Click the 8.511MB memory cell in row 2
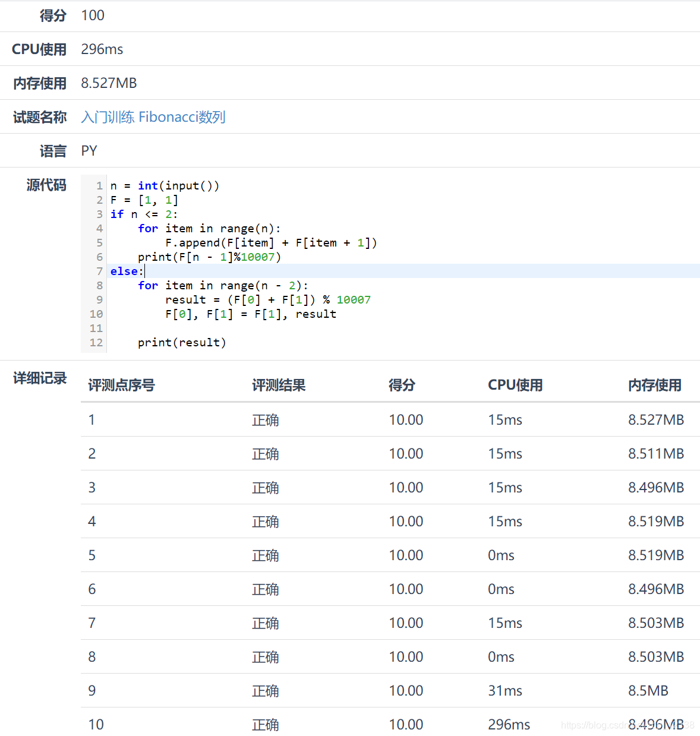The width and height of the screenshot is (700, 736). coord(656,454)
